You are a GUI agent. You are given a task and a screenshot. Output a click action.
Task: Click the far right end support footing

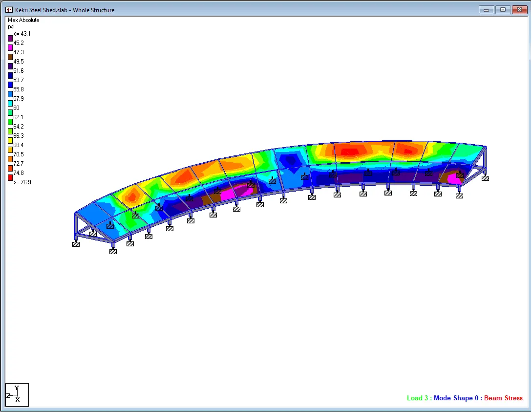[x=486, y=178]
